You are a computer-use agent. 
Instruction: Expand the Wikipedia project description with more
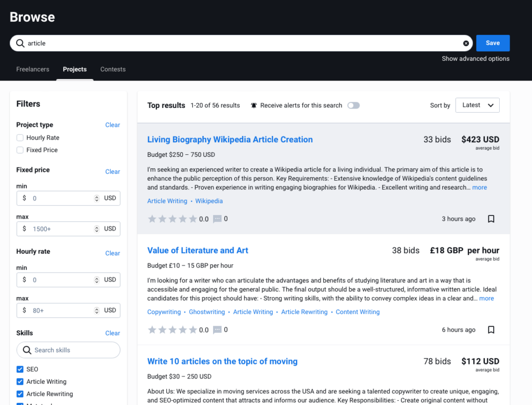(480, 187)
